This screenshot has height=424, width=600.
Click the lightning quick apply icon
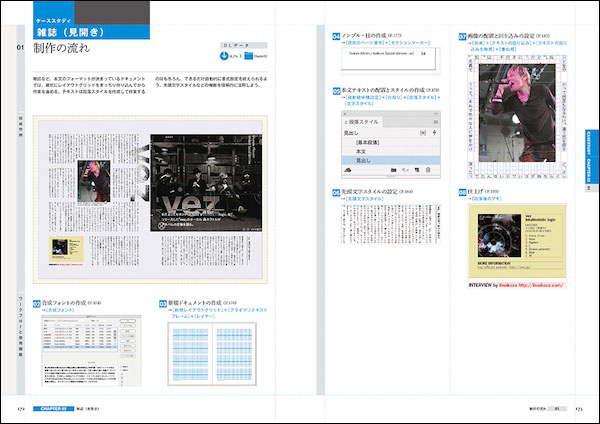[436, 132]
